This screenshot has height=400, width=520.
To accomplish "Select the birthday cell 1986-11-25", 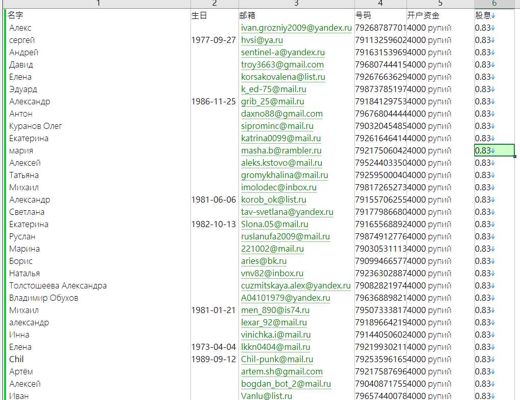I will pyautogui.click(x=214, y=101).
